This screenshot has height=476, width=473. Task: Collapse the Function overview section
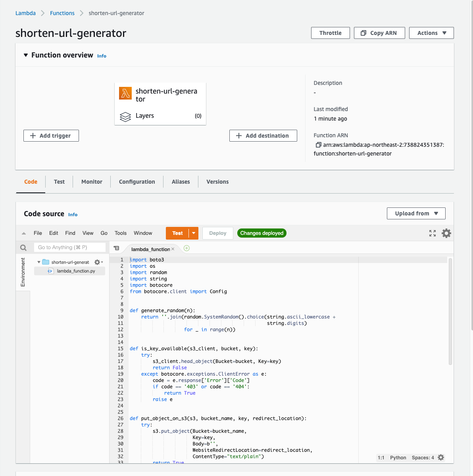click(x=26, y=55)
